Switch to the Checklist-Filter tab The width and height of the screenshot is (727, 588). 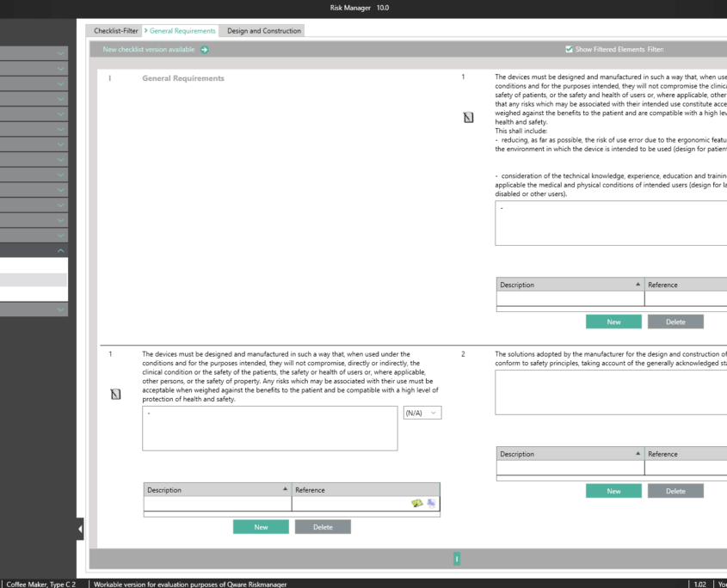[x=115, y=31]
